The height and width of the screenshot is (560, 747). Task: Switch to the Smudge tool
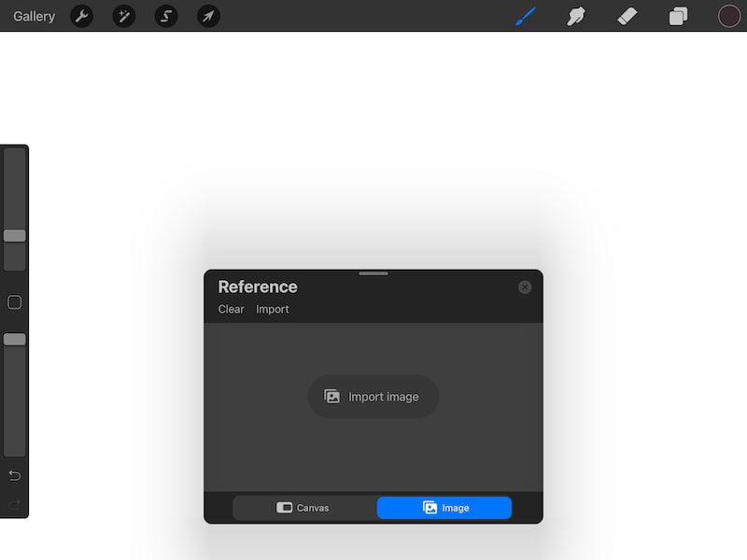[576, 16]
